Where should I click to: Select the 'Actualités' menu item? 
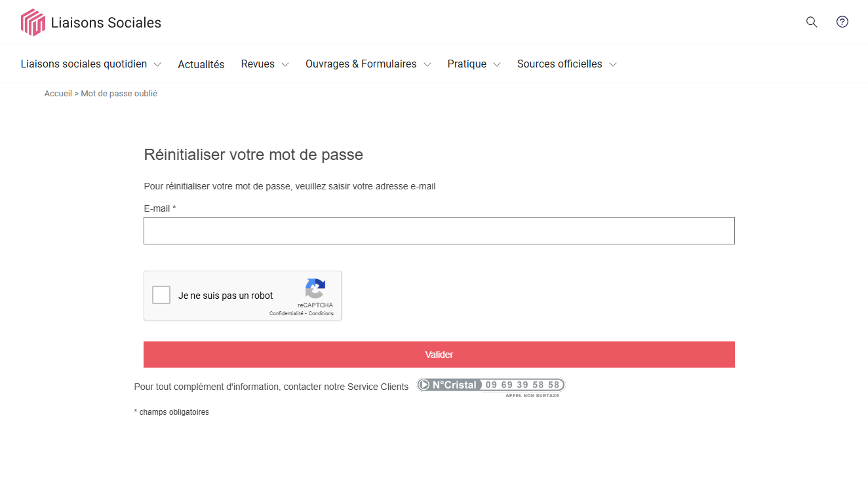tap(201, 64)
